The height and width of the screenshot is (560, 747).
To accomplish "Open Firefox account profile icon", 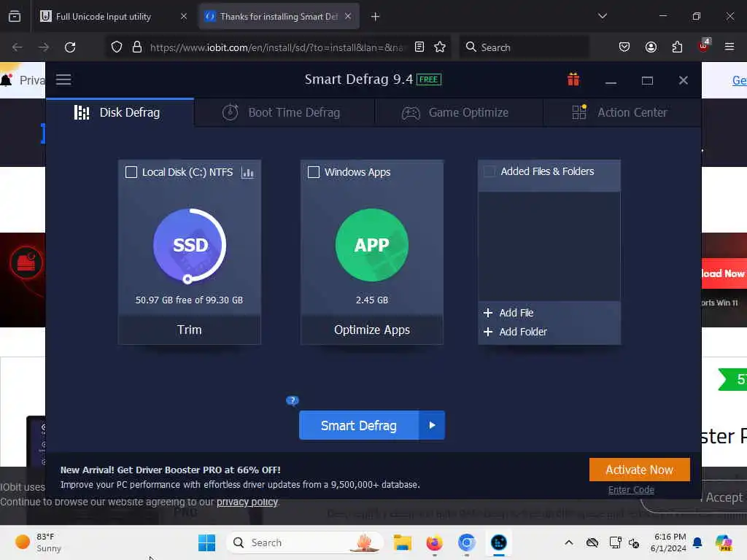I will tap(651, 47).
